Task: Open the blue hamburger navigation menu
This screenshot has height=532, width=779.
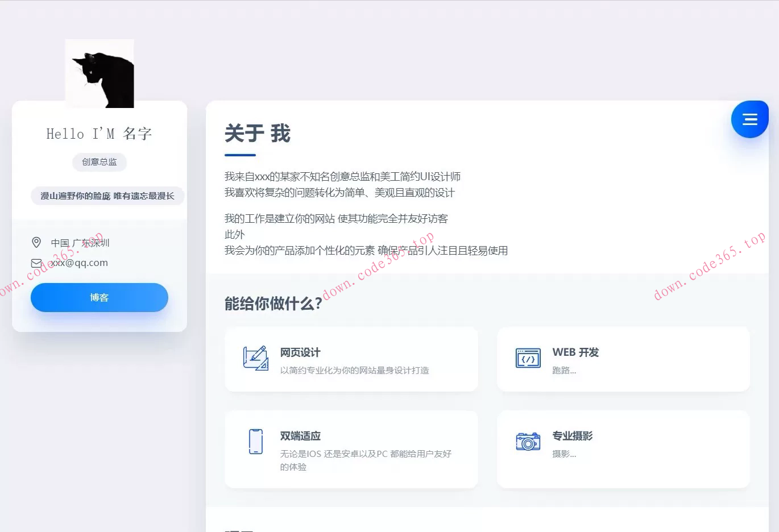Action: [x=749, y=119]
